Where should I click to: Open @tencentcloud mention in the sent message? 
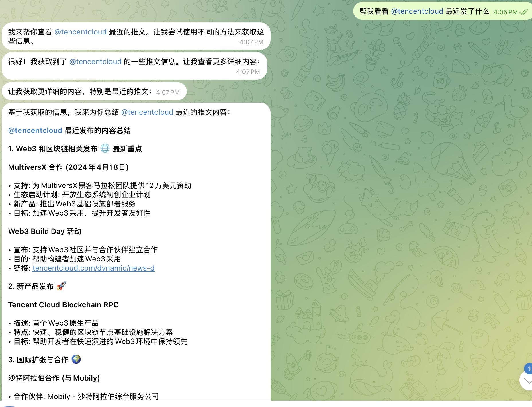tap(417, 11)
